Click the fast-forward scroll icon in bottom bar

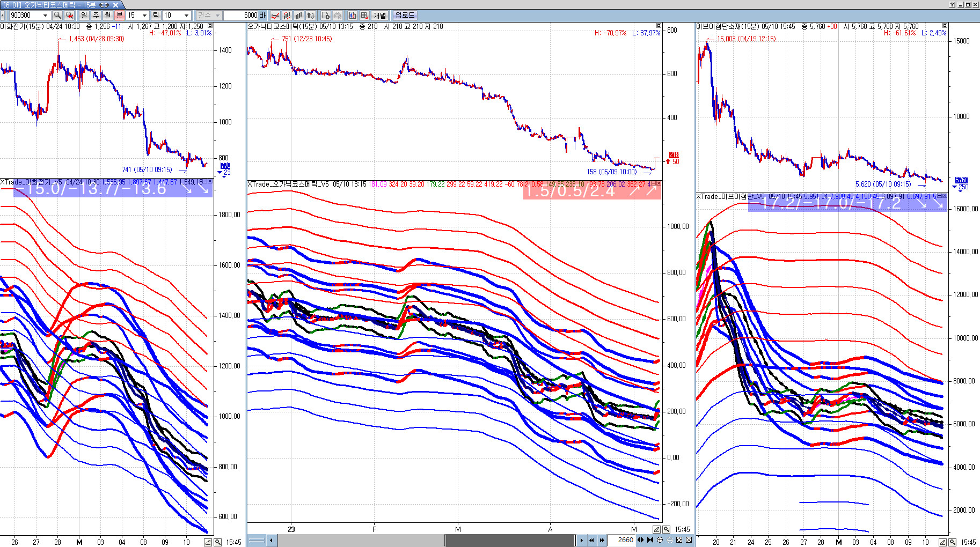click(x=602, y=540)
